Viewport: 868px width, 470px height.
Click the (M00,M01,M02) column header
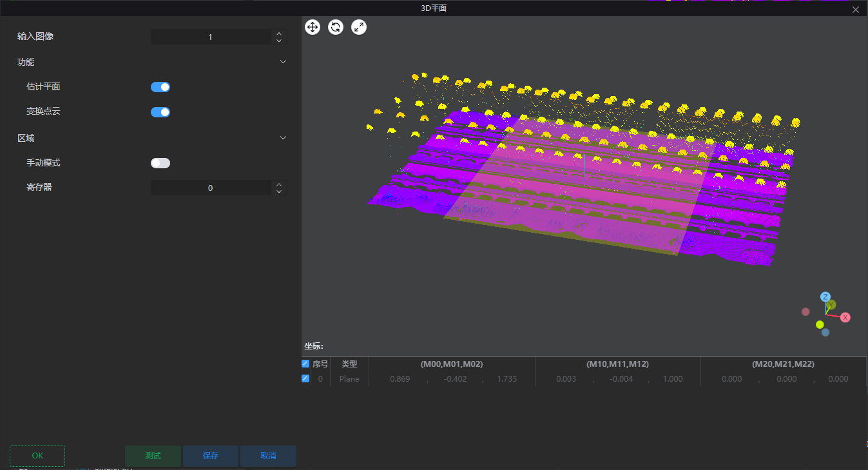pos(452,364)
